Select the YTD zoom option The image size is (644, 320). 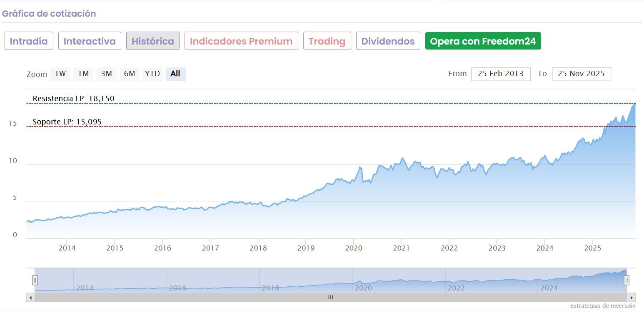(x=152, y=74)
